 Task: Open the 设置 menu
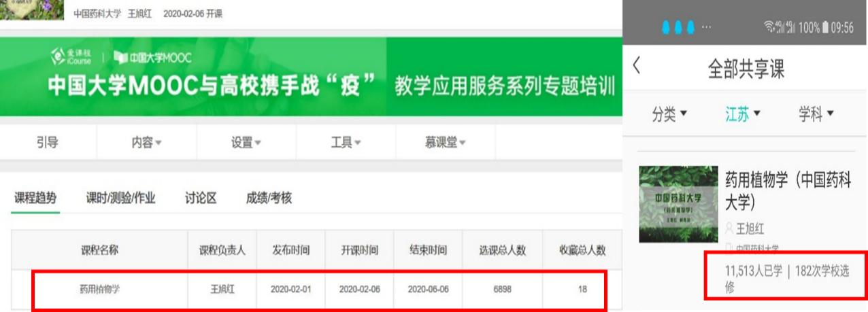point(246,142)
